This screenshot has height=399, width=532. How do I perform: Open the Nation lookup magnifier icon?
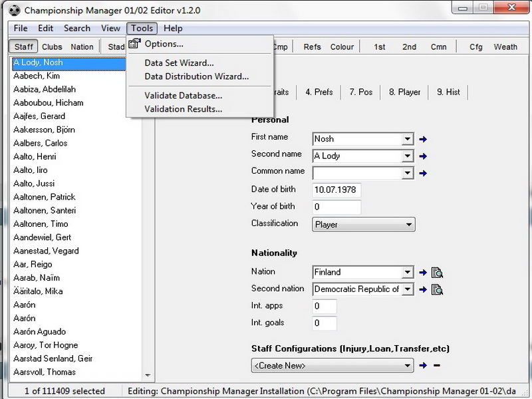tap(437, 273)
